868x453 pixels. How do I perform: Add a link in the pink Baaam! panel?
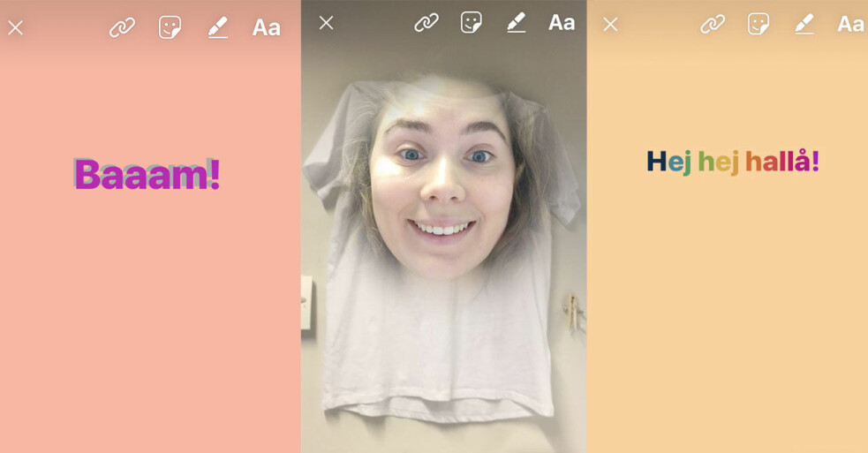pos(123,27)
